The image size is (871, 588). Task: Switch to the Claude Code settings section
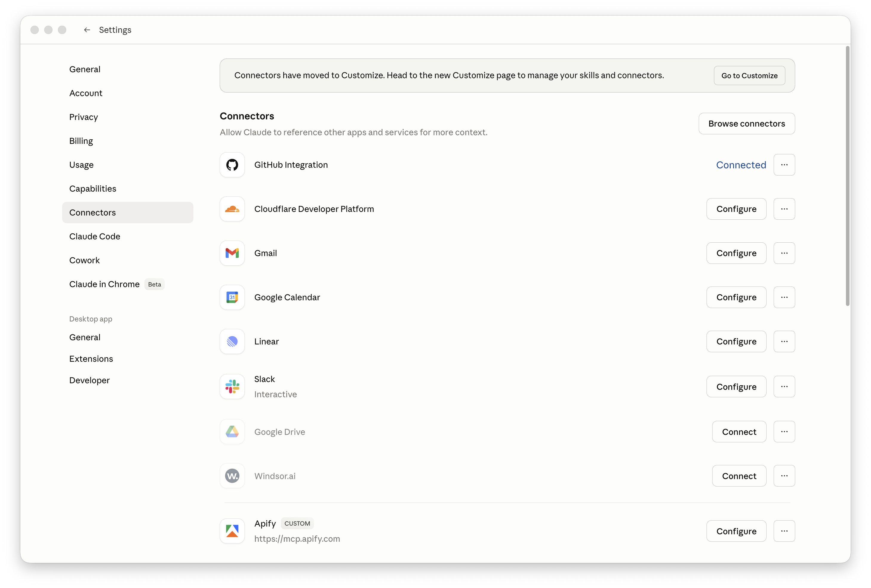pyautogui.click(x=94, y=236)
